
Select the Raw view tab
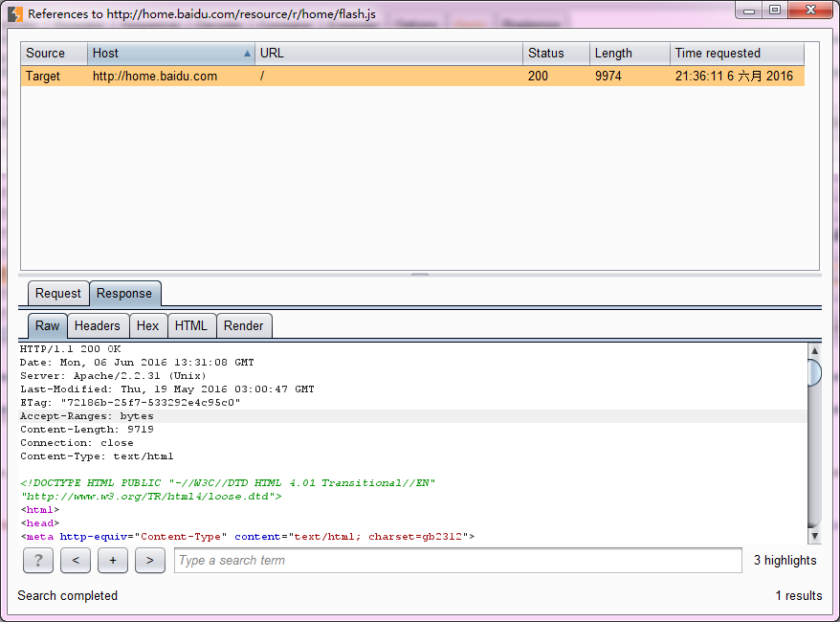click(47, 325)
